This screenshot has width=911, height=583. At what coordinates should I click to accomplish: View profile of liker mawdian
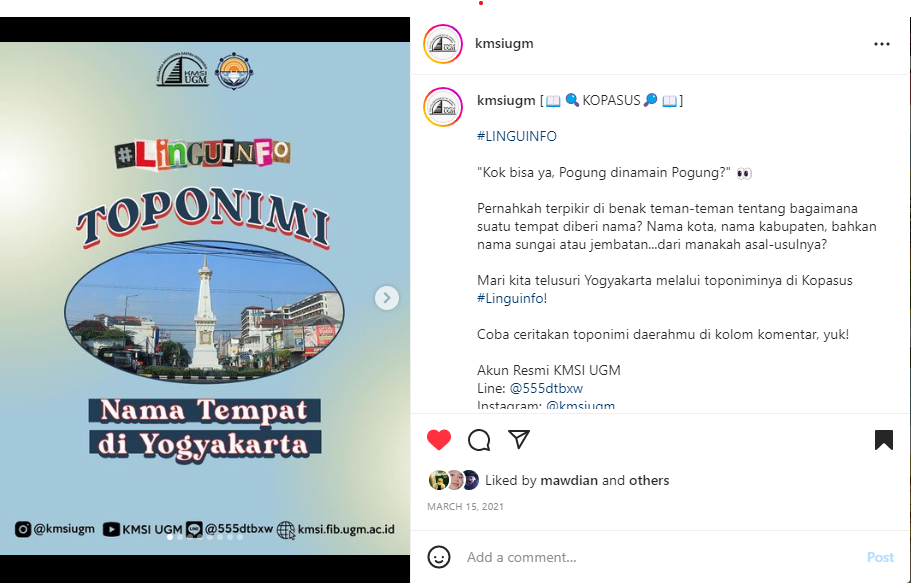569,480
